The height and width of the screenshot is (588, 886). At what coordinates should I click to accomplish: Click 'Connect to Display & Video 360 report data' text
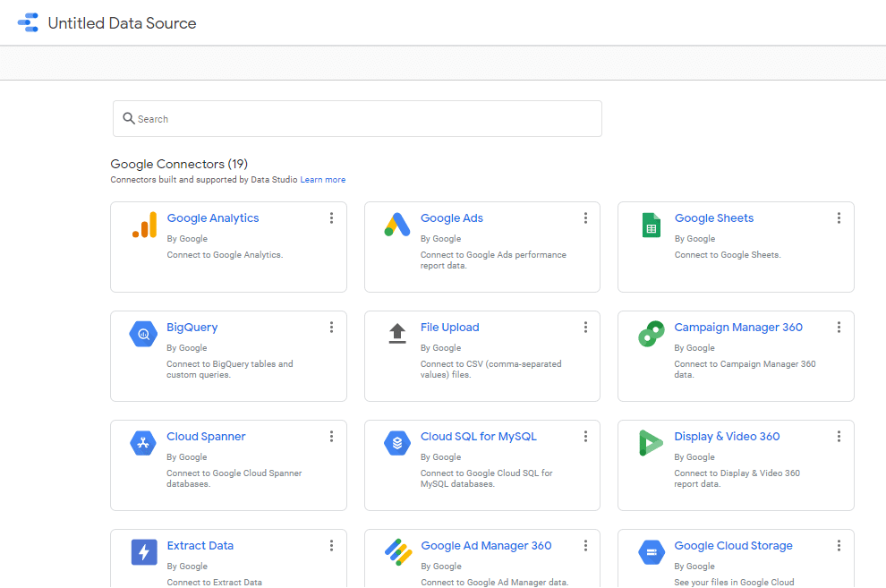pos(737,479)
